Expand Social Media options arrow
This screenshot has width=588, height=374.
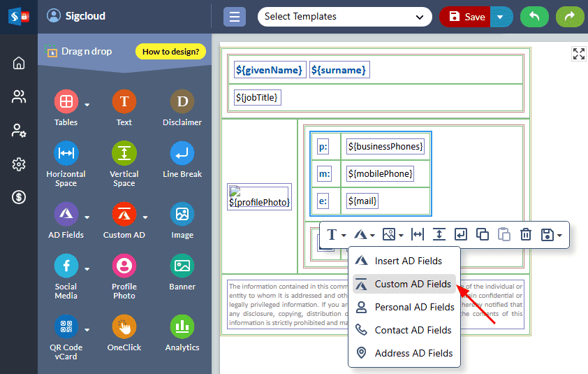click(x=87, y=268)
